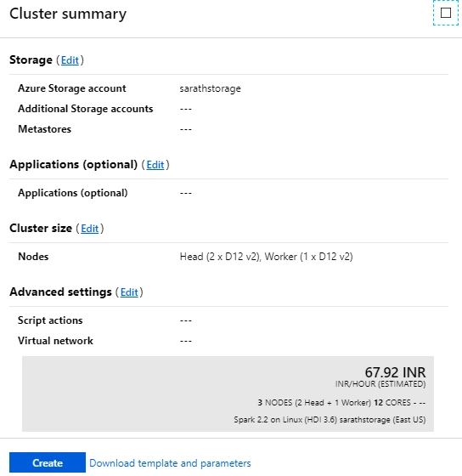The image size is (462, 476).
Task: Edit the Storage section
Action: point(70,60)
